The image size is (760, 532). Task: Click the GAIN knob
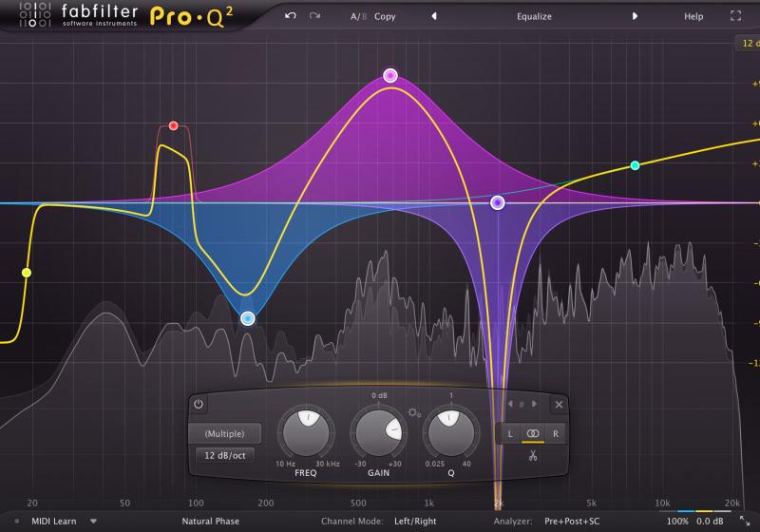point(378,432)
